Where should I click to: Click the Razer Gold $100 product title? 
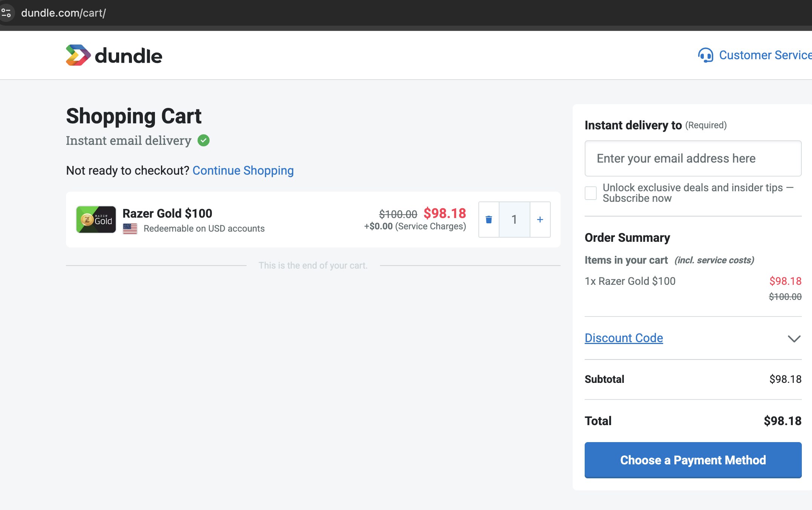click(x=167, y=213)
